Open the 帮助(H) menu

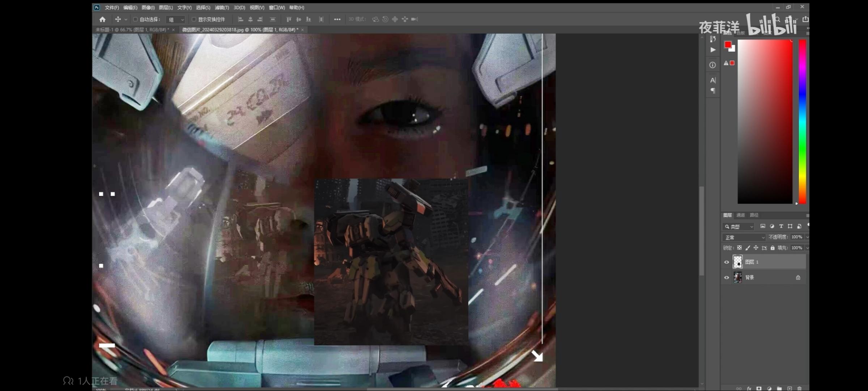pos(297,8)
